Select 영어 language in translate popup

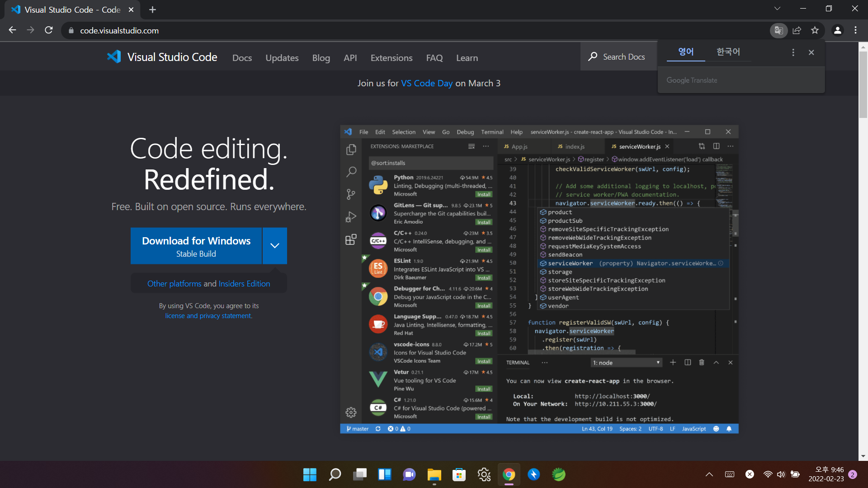coord(686,52)
